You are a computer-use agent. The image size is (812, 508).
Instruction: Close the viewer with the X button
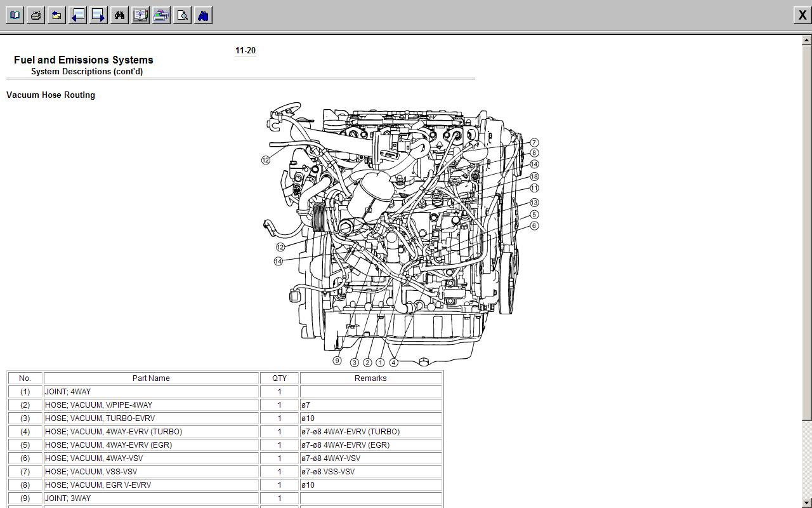[x=802, y=15]
